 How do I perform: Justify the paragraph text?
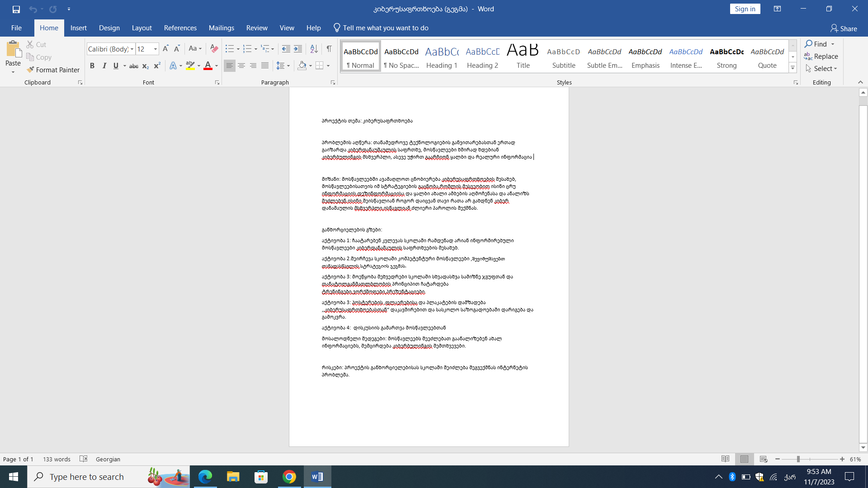[x=265, y=66]
